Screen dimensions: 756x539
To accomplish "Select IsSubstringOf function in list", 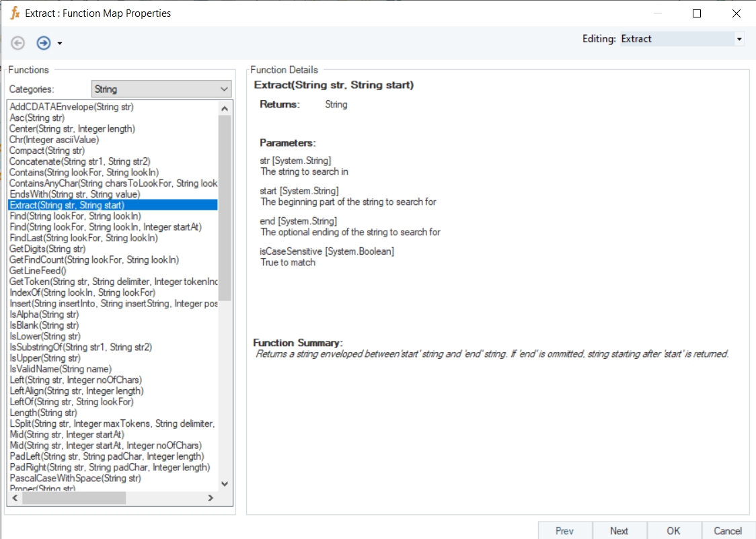I will tap(80, 347).
